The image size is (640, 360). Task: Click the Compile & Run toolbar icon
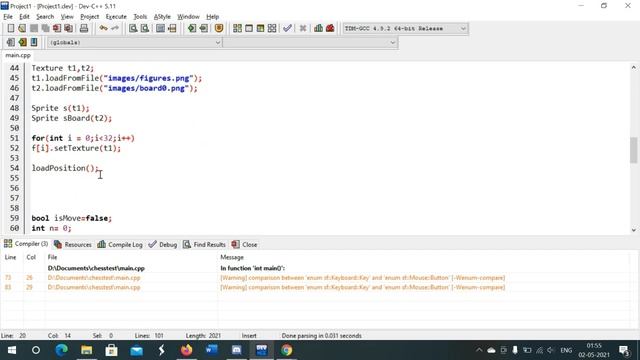260,28
